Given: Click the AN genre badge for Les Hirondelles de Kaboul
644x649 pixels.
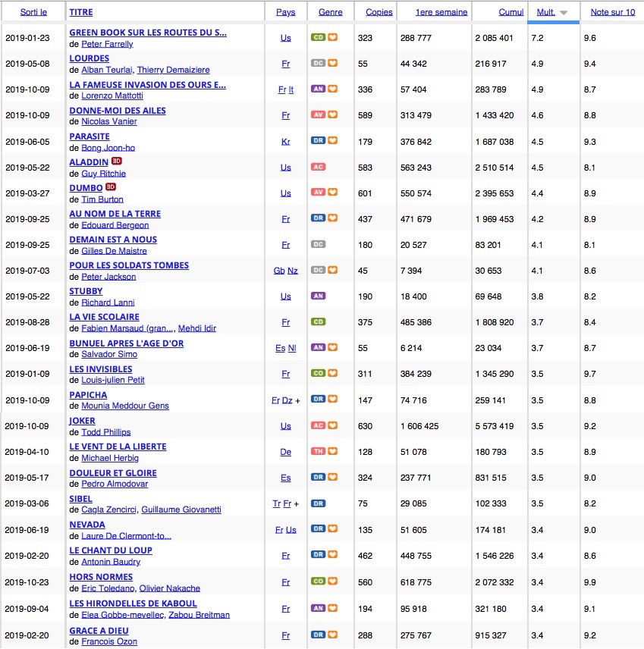Looking at the screenshot, I should (318, 608).
